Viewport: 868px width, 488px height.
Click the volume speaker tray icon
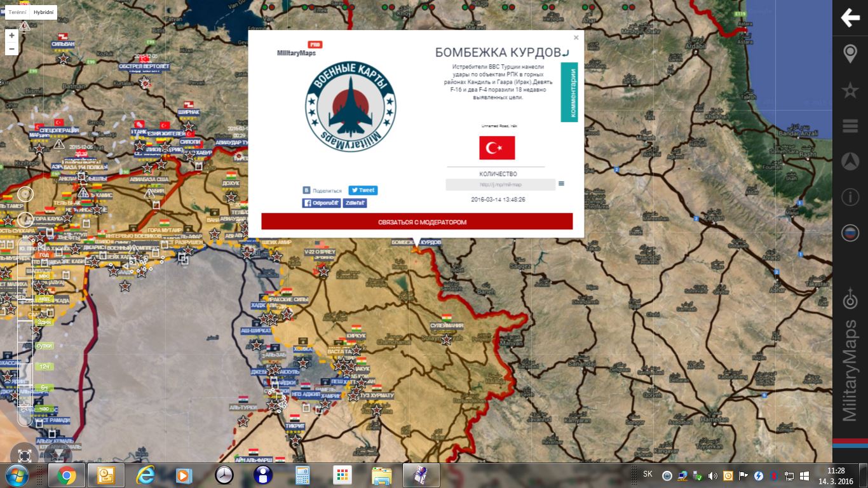click(712, 475)
